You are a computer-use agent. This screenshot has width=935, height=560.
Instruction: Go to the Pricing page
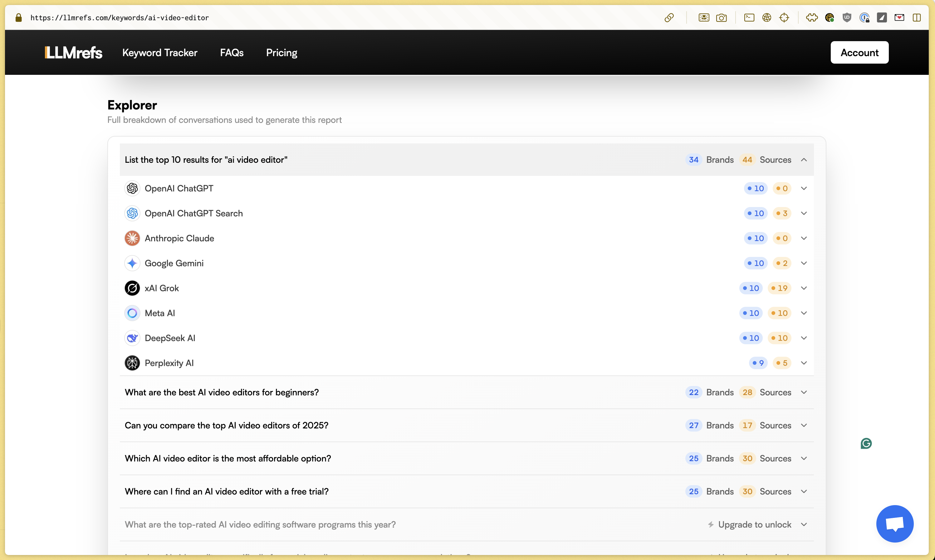coord(281,52)
